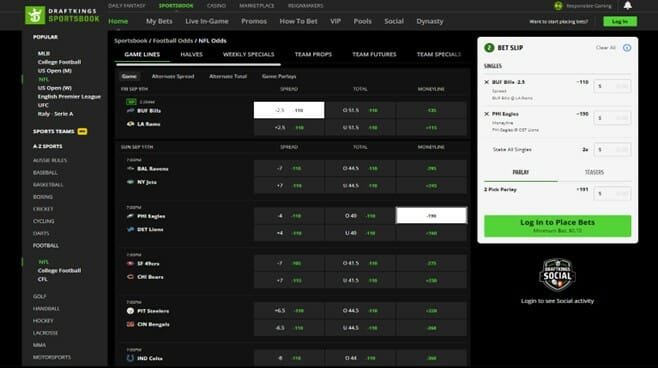This screenshot has height=368, width=658.
Task: Go to Casino site
Action: point(217,6)
